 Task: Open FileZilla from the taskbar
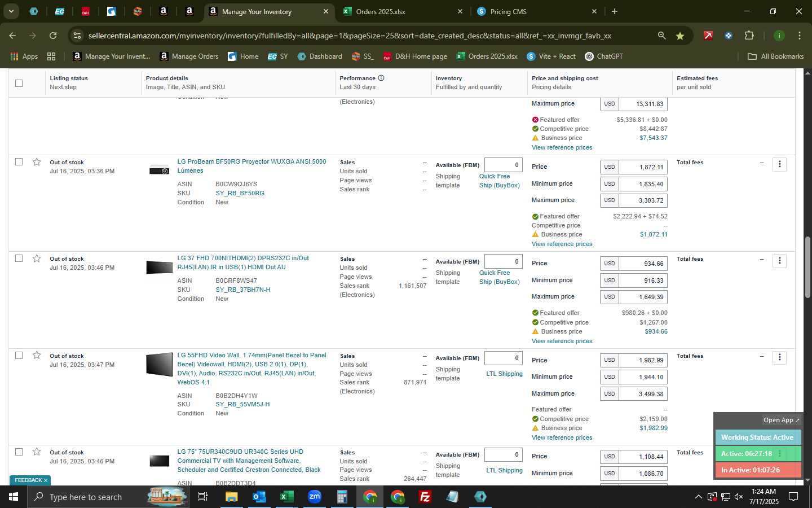(x=425, y=497)
